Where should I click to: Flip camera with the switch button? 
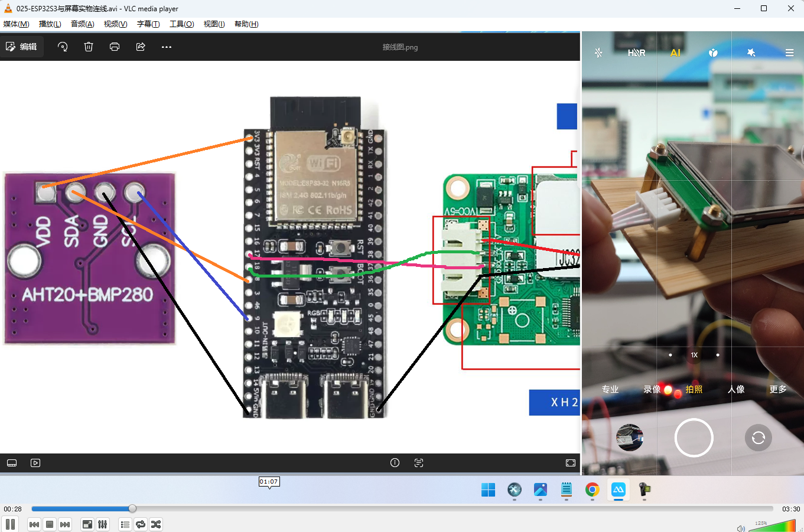[x=759, y=438]
